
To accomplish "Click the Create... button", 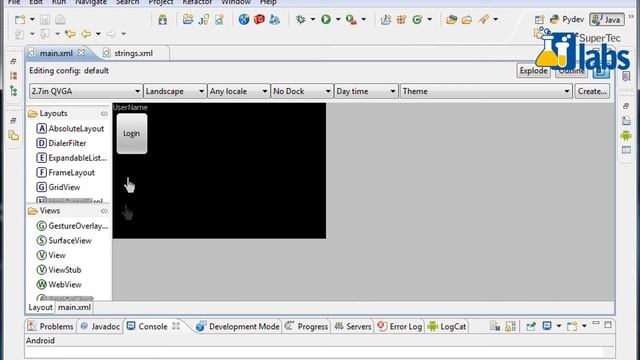I will click(592, 91).
